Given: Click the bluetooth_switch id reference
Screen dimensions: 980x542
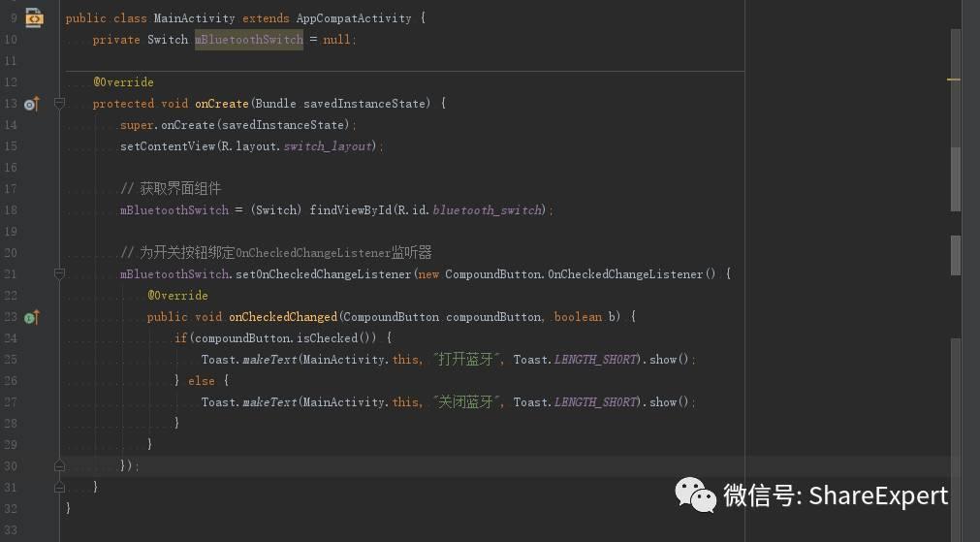Looking at the screenshot, I should pyautogui.click(x=487, y=210).
